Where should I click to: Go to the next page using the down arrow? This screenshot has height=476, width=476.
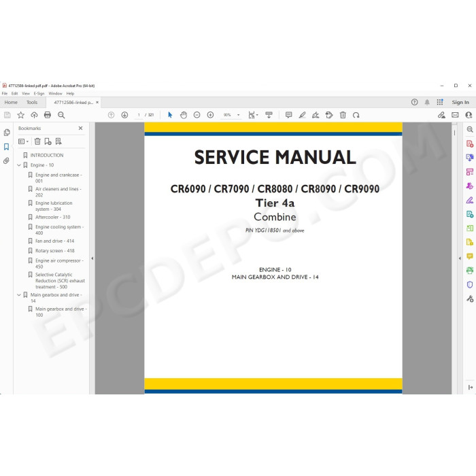point(124,115)
